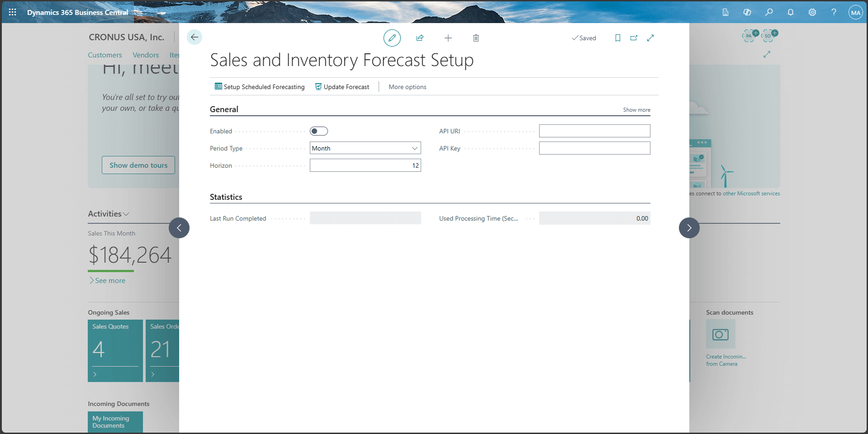The width and height of the screenshot is (868, 434).
Task: Open More options in the action bar
Action: 407,87
